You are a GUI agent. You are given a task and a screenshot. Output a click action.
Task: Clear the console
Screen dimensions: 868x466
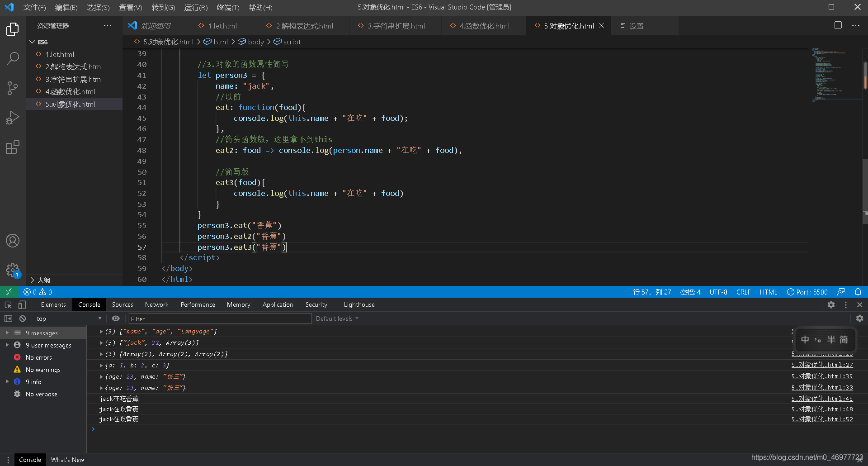23,319
